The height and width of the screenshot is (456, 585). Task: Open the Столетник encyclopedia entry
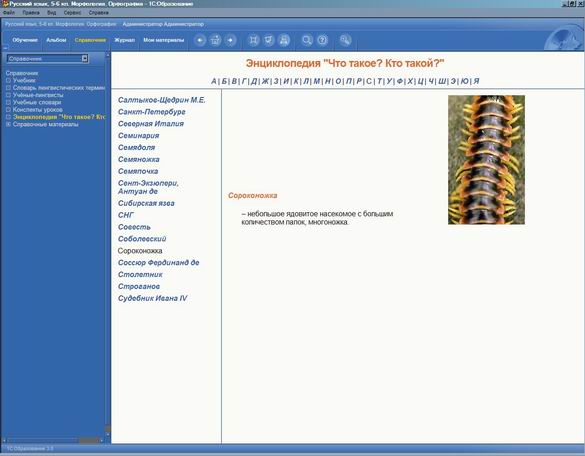pyautogui.click(x=140, y=275)
